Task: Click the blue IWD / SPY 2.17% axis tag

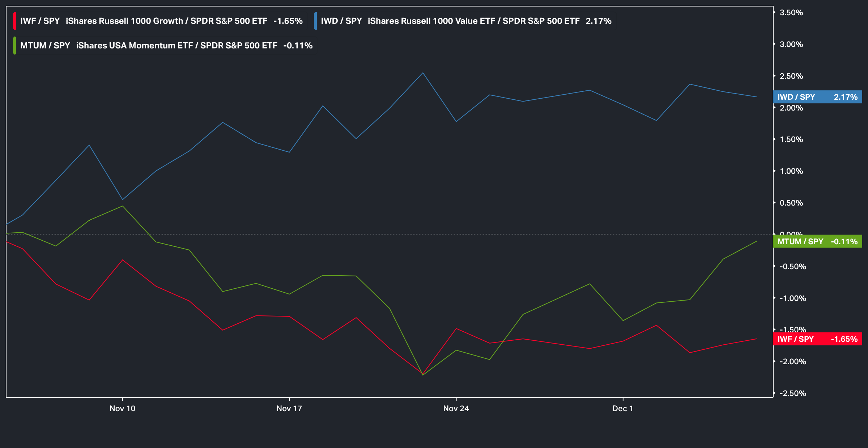Action: coord(817,97)
